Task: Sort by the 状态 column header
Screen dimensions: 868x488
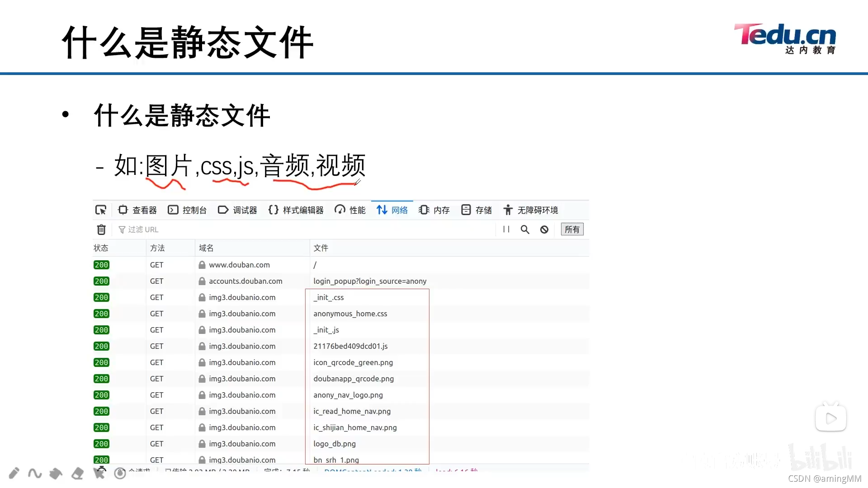Action: [x=101, y=248]
